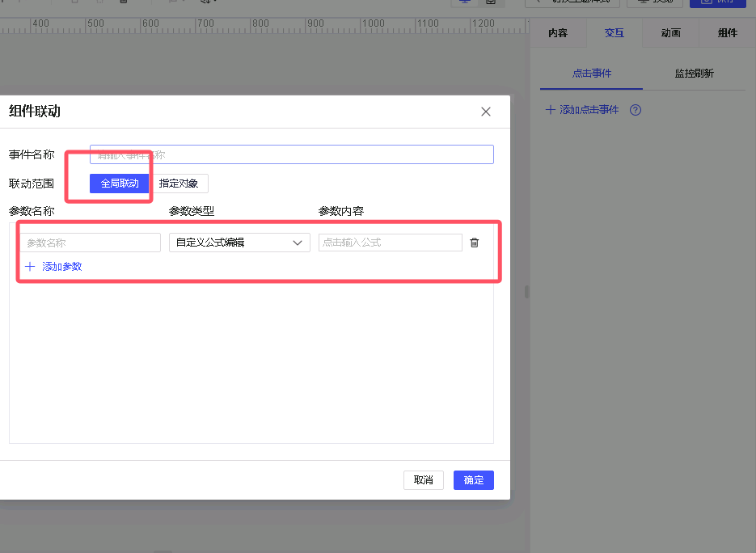Switch to the 组件 tab
756x553 pixels.
tap(728, 33)
